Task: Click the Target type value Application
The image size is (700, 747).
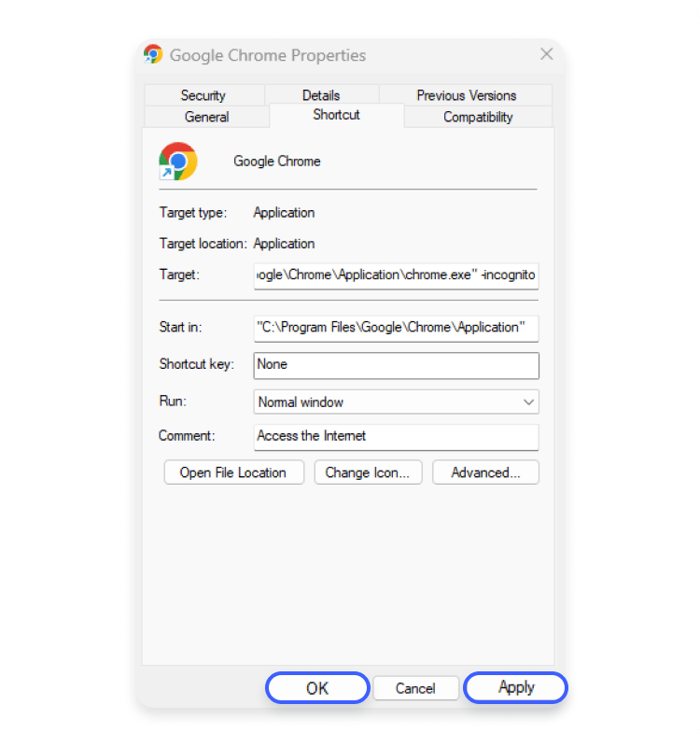Action: (x=284, y=213)
